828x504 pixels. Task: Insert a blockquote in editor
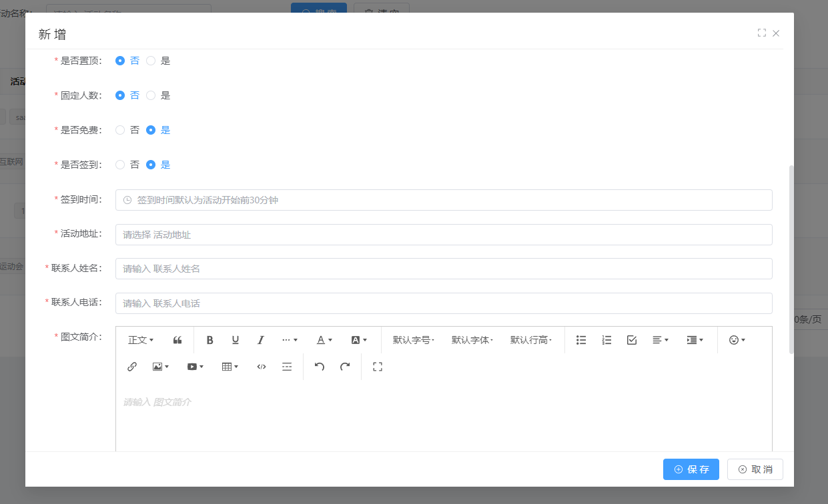click(177, 340)
